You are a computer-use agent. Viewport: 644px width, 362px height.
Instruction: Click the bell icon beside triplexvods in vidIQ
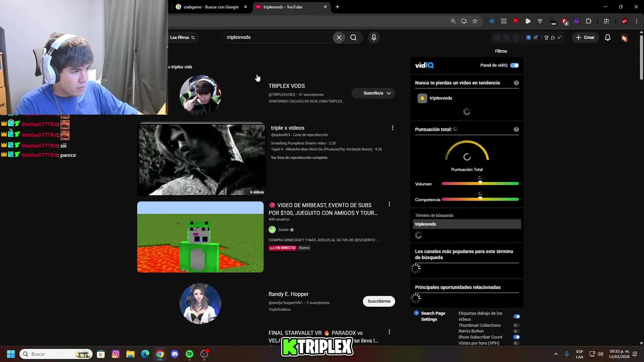click(x=422, y=98)
